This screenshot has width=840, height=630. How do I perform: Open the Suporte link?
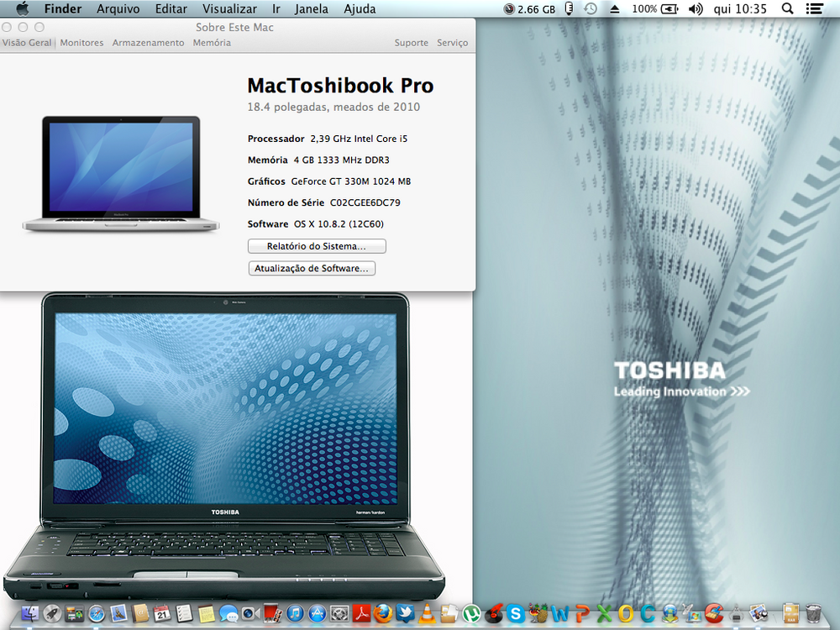pos(411,43)
